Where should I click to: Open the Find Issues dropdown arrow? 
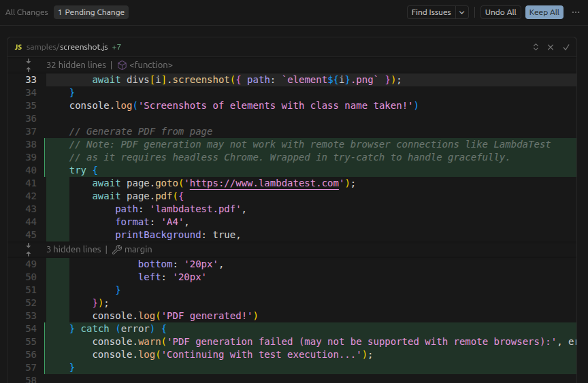click(x=462, y=12)
